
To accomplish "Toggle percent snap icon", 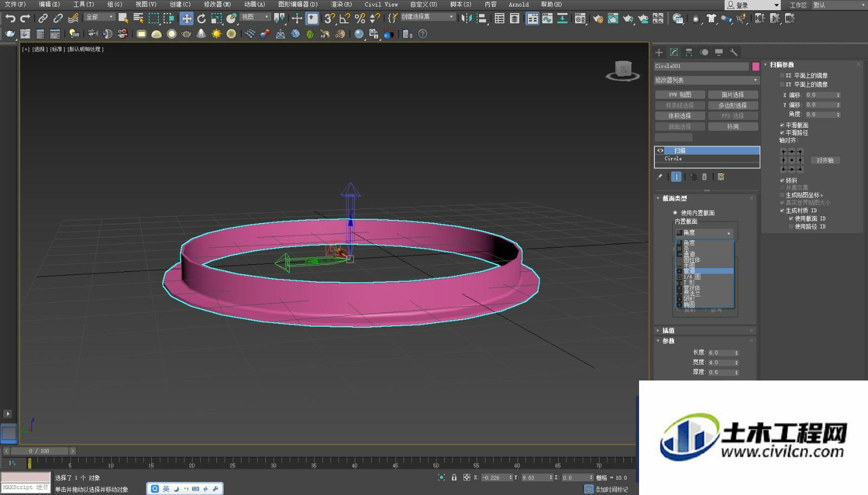I will pos(360,18).
